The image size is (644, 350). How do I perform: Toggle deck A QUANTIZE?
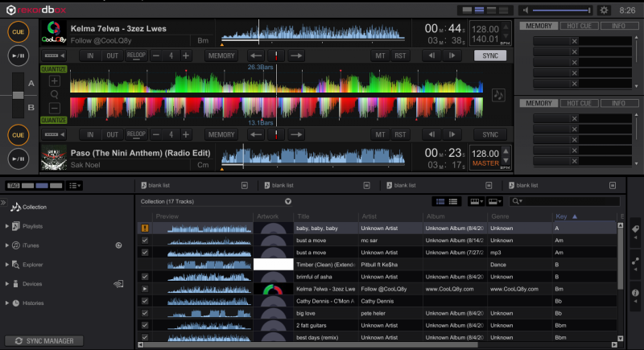pos(53,69)
